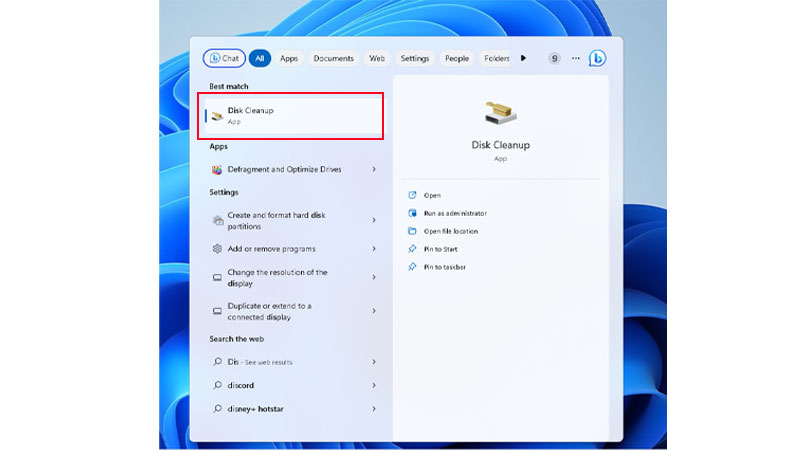Switch to the Documents filter tab
This screenshot has width=800, height=450.
click(333, 58)
